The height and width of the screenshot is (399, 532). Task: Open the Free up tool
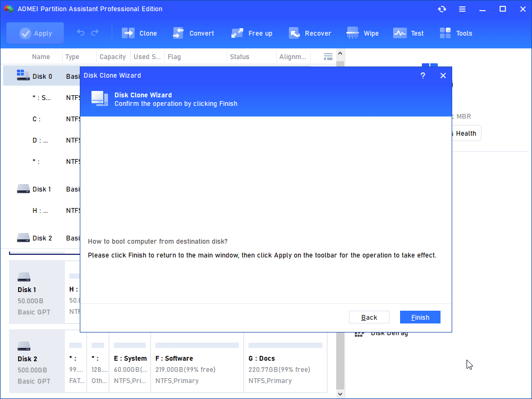[252, 33]
